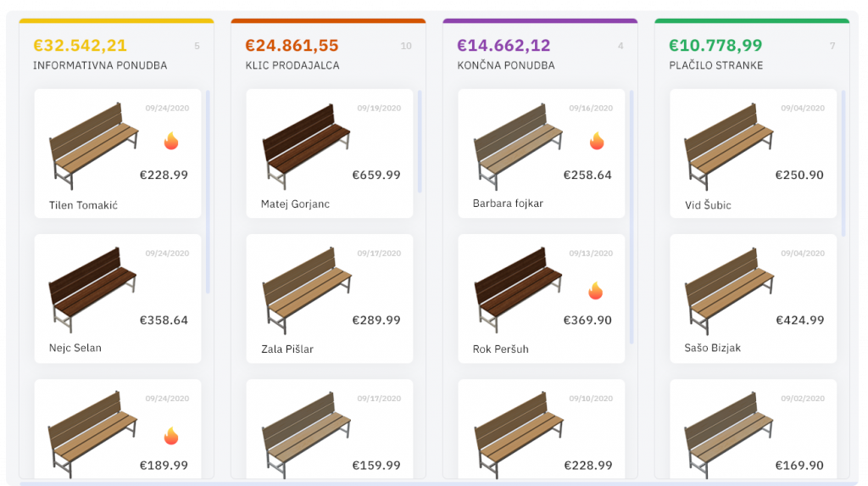Open Matej Gorjanc dark bench thumbnail
Viewport: 868px width, 486px height.
point(305,146)
